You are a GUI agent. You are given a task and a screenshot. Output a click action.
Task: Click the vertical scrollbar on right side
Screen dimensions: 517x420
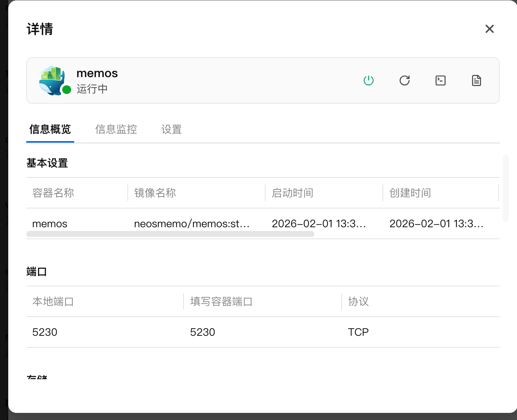tap(505, 188)
